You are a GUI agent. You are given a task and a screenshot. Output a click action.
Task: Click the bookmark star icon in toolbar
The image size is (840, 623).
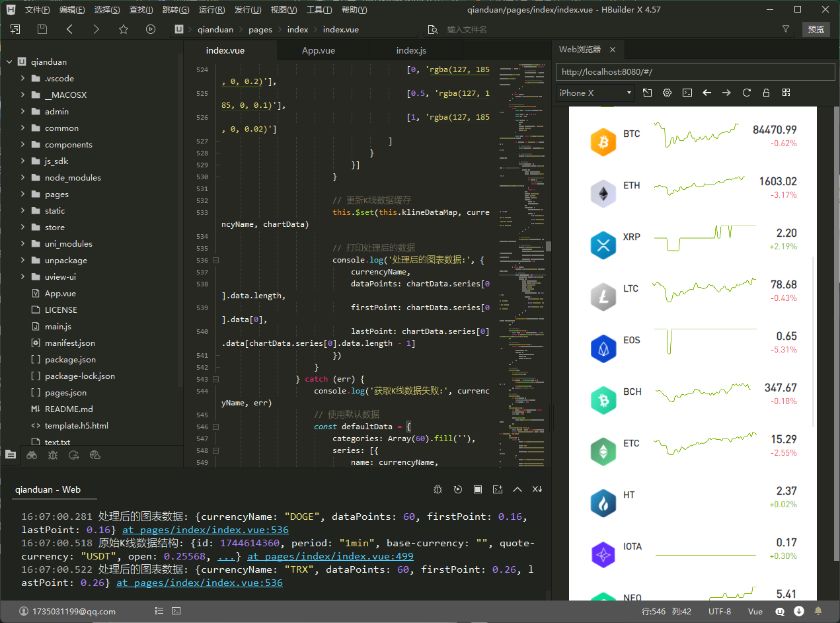pos(124,29)
